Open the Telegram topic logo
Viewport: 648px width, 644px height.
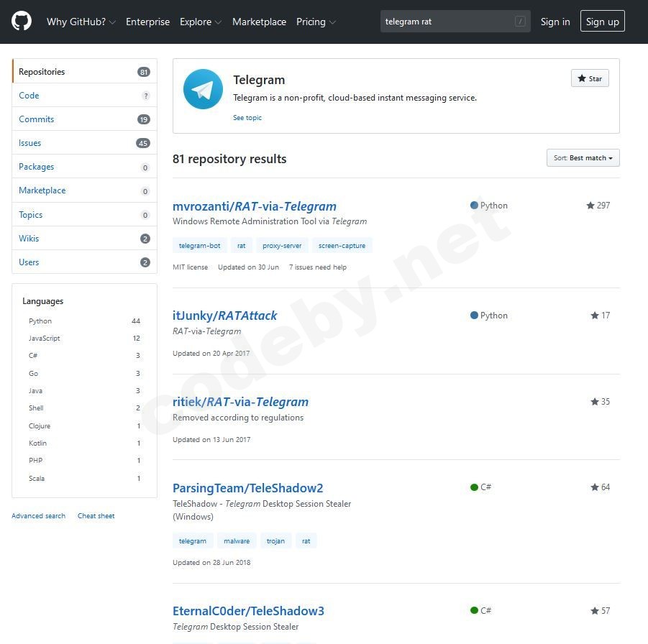(203, 89)
